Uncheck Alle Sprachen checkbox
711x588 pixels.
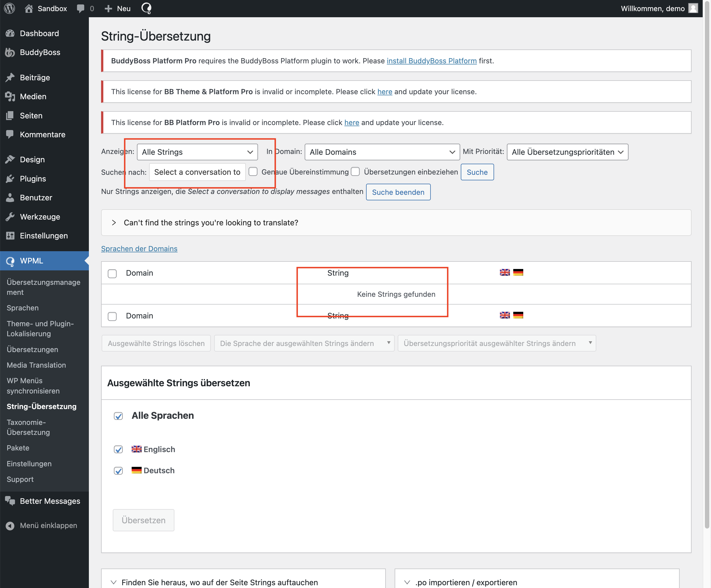pyautogui.click(x=118, y=416)
